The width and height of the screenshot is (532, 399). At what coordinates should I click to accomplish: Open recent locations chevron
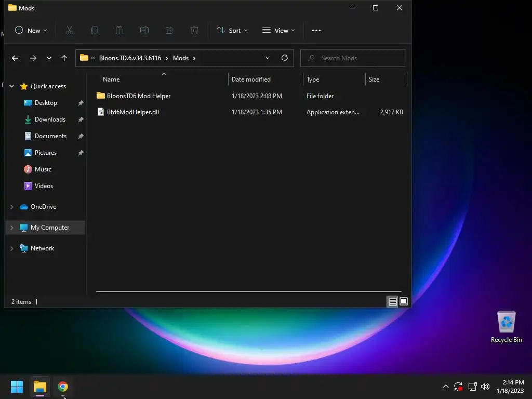click(49, 58)
